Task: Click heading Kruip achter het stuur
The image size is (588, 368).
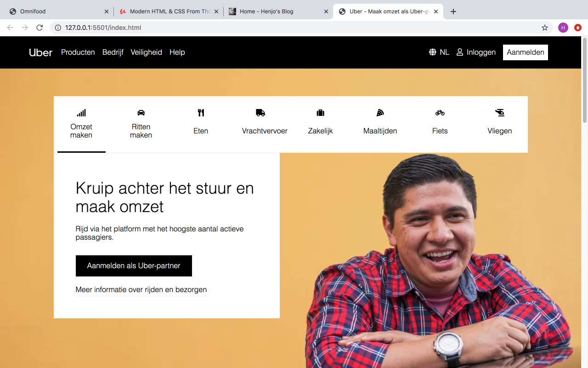Action: [x=165, y=197]
